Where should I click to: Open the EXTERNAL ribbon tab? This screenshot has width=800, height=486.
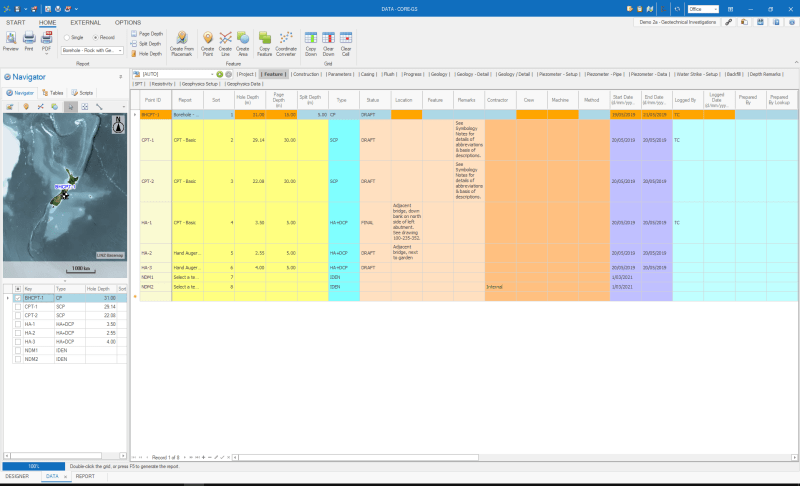pos(85,22)
